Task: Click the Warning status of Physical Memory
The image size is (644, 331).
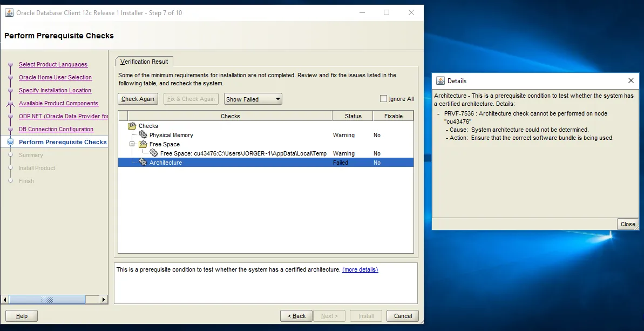Action: 344,134
